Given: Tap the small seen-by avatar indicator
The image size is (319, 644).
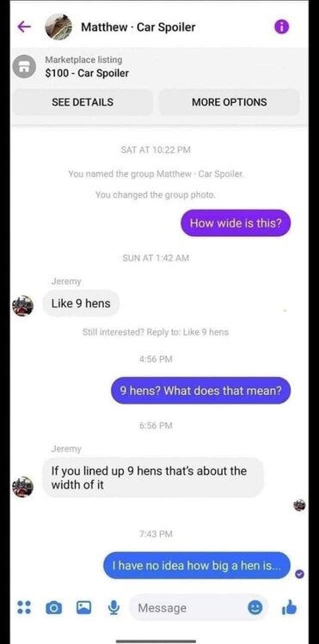Looking at the screenshot, I should (x=300, y=505).
